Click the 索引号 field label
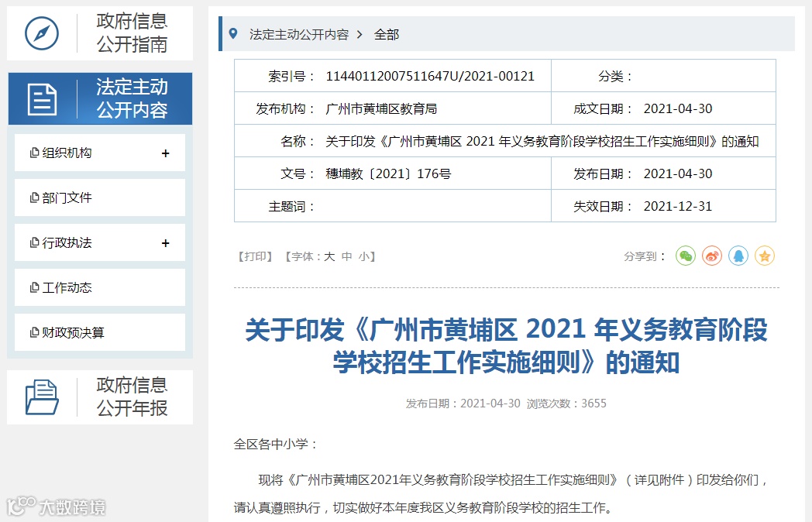Image resolution: width=812 pixels, height=522 pixels. 291,77
